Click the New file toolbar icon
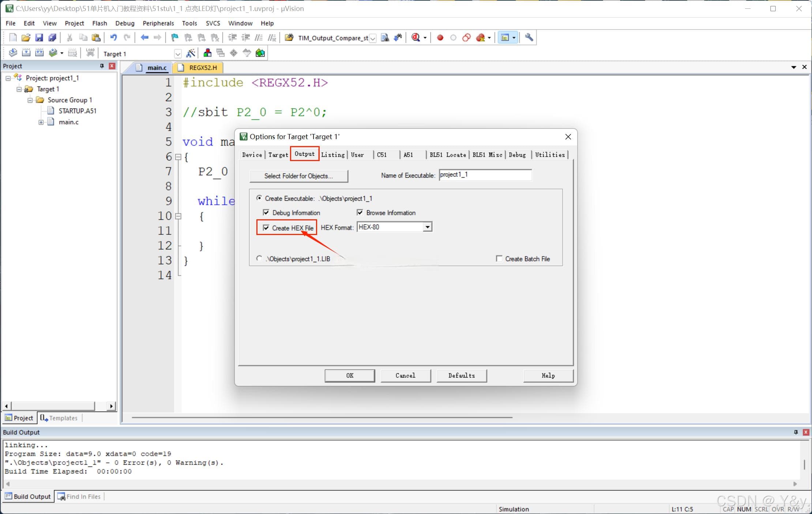 (x=13, y=38)
